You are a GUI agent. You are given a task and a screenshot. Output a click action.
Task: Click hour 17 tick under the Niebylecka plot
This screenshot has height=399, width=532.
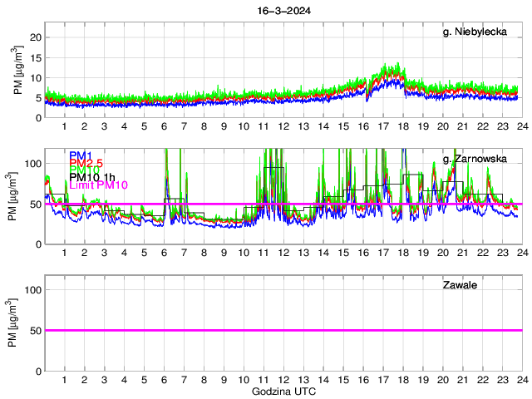(382, 126)
